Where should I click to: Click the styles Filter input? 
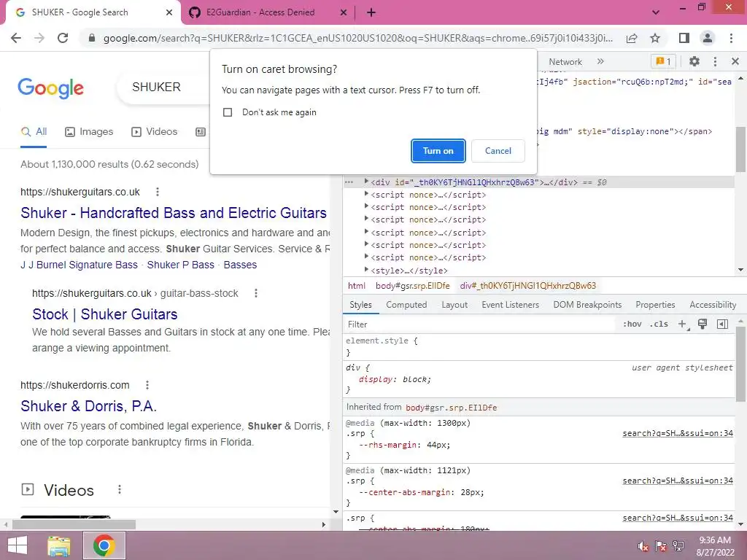480,324
